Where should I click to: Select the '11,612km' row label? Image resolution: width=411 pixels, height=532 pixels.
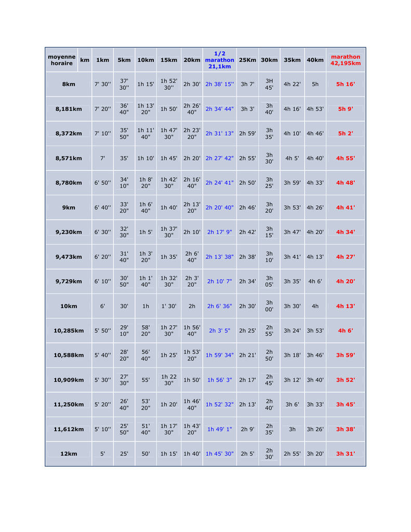(69, 429)
